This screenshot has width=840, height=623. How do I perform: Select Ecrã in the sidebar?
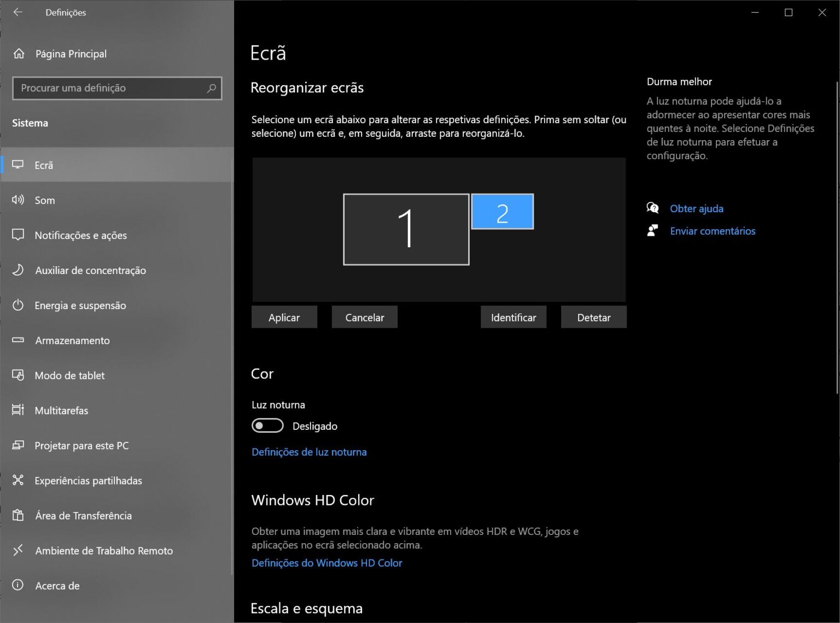point(43,165)
